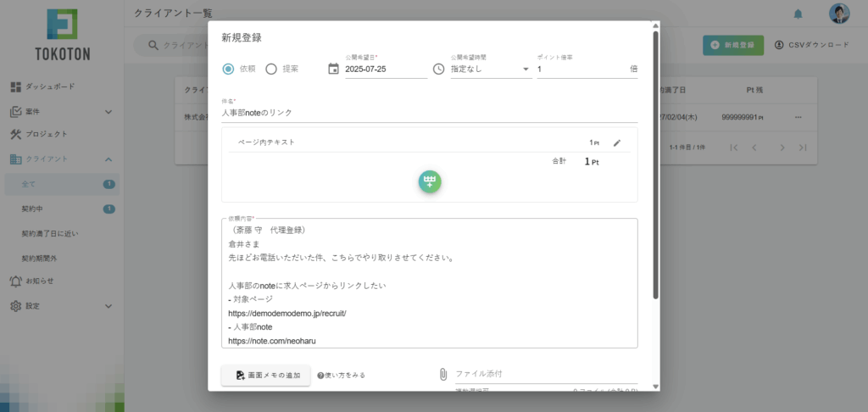
Task: Open プロジェクト in the sidebar
Action: coord(45,134)
